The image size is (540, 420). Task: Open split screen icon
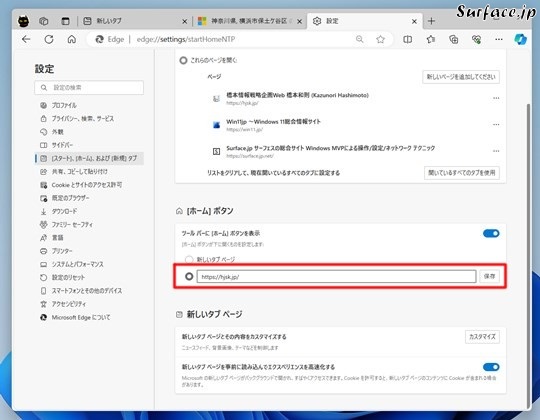click(x=407, y=39)
